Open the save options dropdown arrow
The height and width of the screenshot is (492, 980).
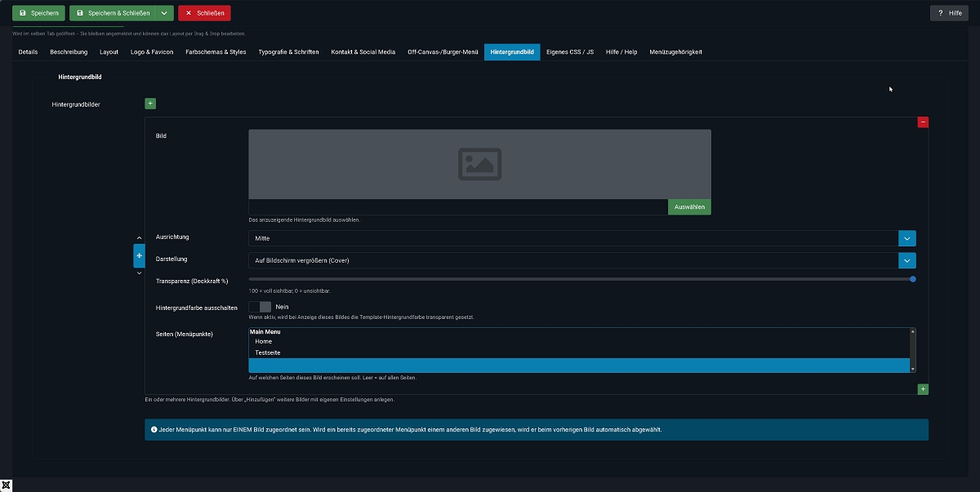click(164, 13)
